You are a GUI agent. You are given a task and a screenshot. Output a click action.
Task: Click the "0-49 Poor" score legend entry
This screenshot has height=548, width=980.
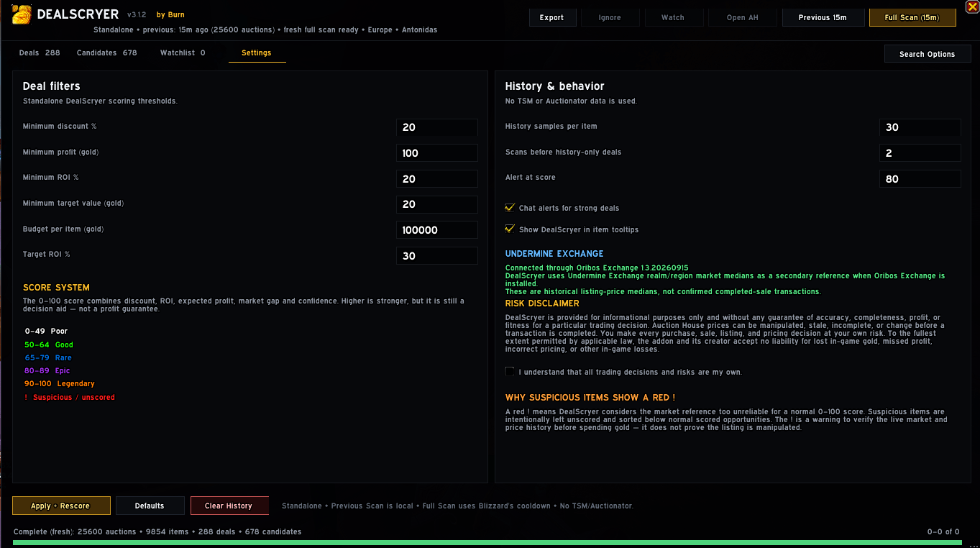(46, 332)
